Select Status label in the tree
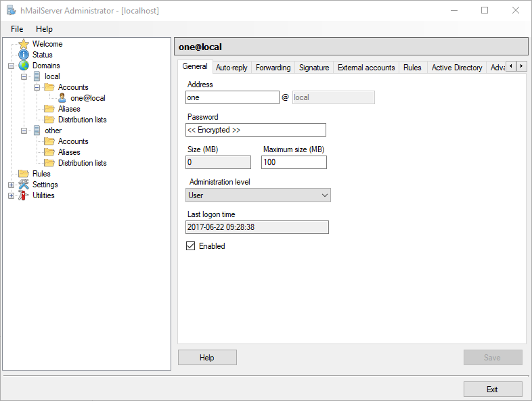532x401 pixels. point(43,55)
